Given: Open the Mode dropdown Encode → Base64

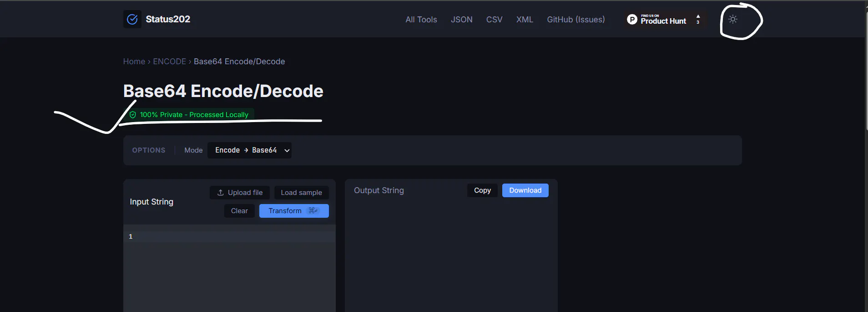Looking at the screenshot, I should (249, 150).
